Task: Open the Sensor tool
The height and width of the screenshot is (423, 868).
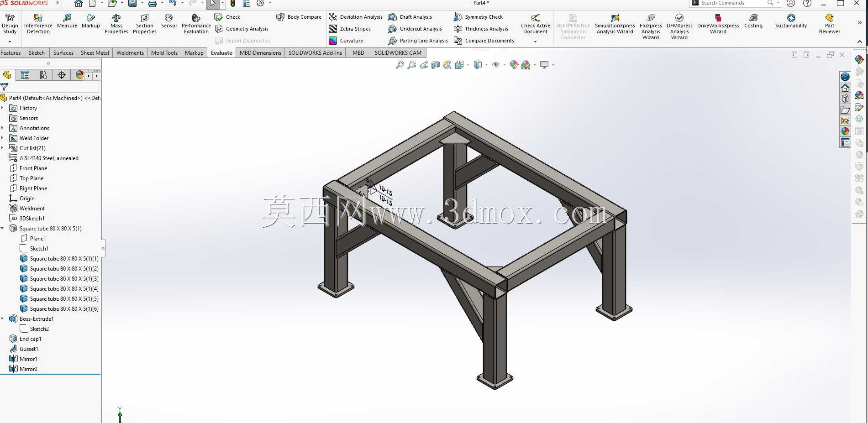Action: click(169, 21)
